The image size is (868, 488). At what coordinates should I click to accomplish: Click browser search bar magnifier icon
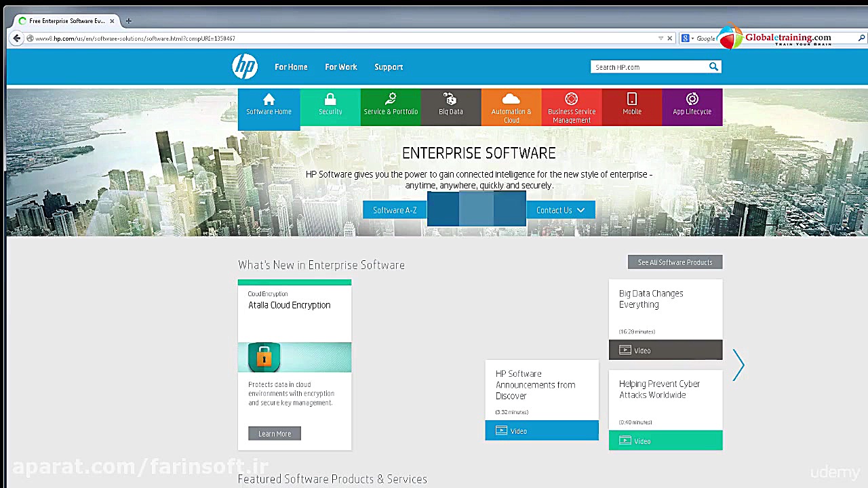(861, 39)
